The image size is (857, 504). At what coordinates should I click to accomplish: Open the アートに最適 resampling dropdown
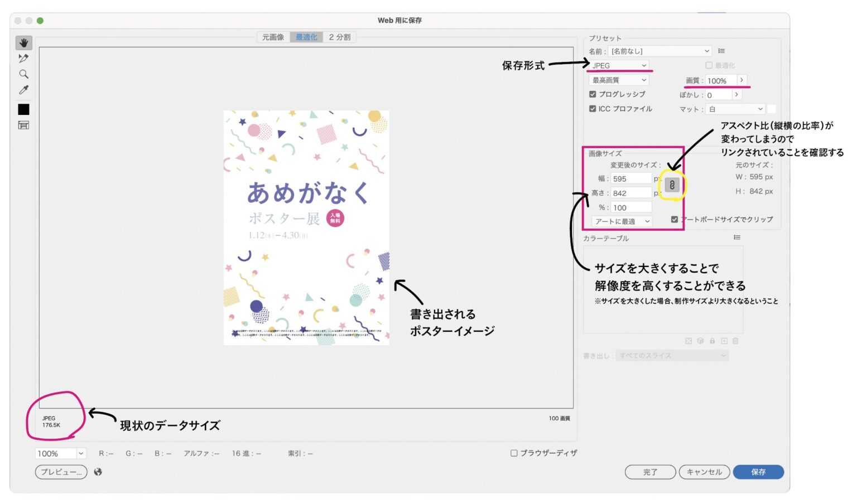click(622, 221)
